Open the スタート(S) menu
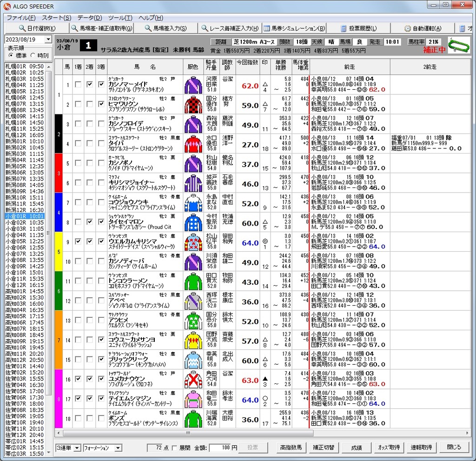The image size is (476, 461). click(56, 18)
